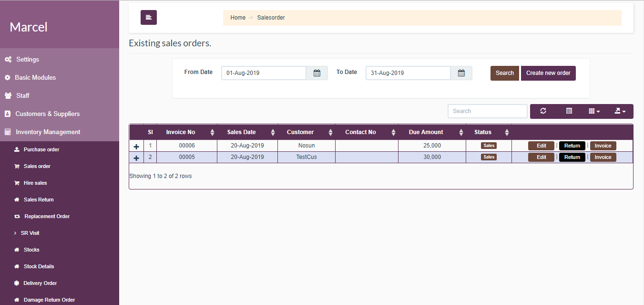
Task: Open the Basic Modules menu
Action: [36, 77]
